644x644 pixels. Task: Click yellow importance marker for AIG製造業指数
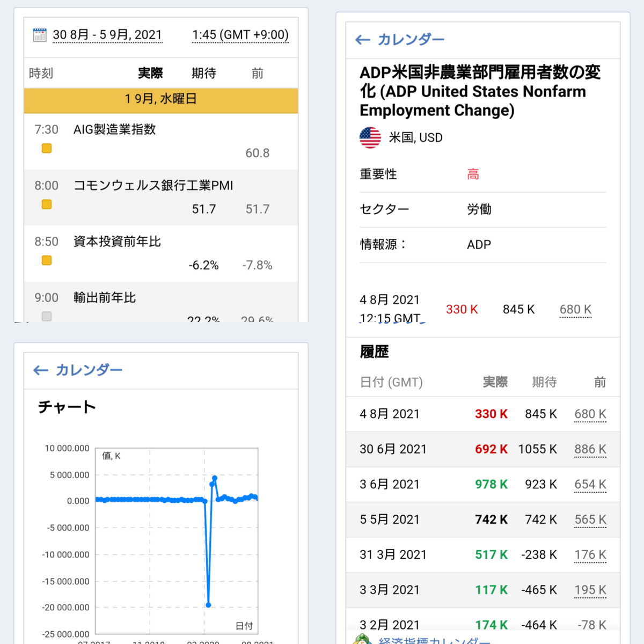(x=47, y=149)
